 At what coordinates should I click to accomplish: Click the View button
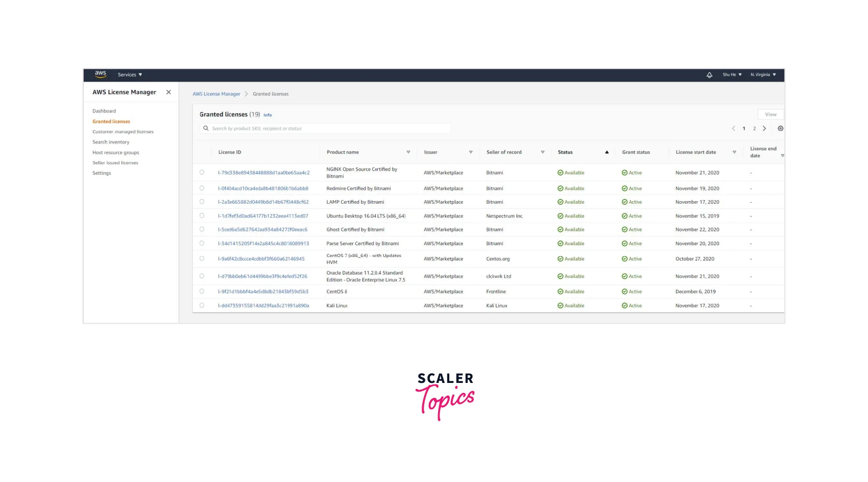pos(770,115)
